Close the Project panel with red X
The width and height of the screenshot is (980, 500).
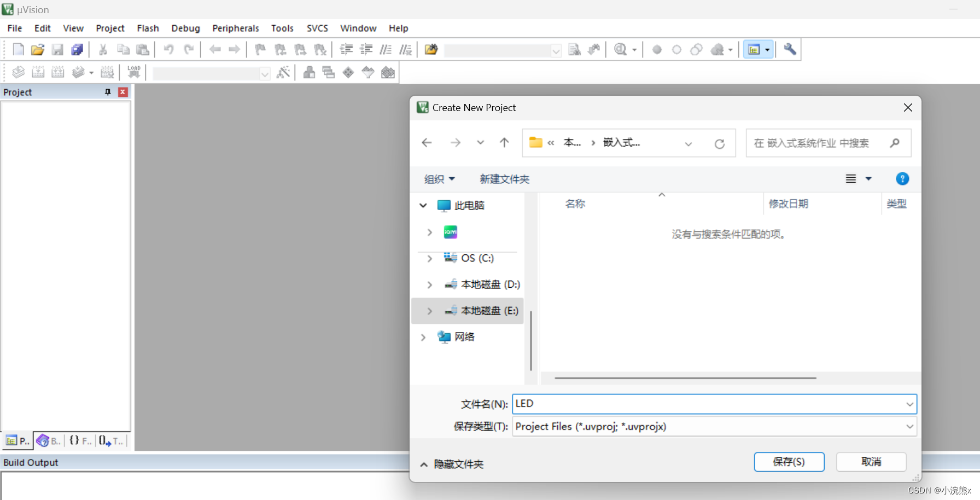(x=123, y=92)
